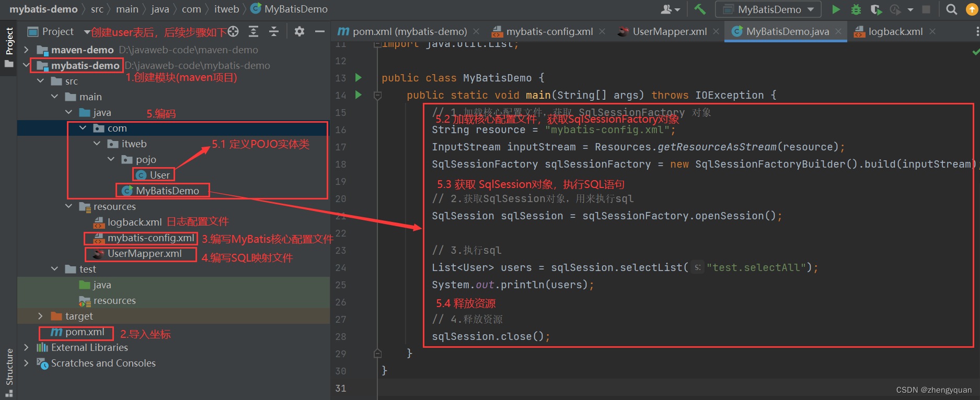Open Project panel gear settings
This screenshot has width=980, height=400.
[299, 31]
